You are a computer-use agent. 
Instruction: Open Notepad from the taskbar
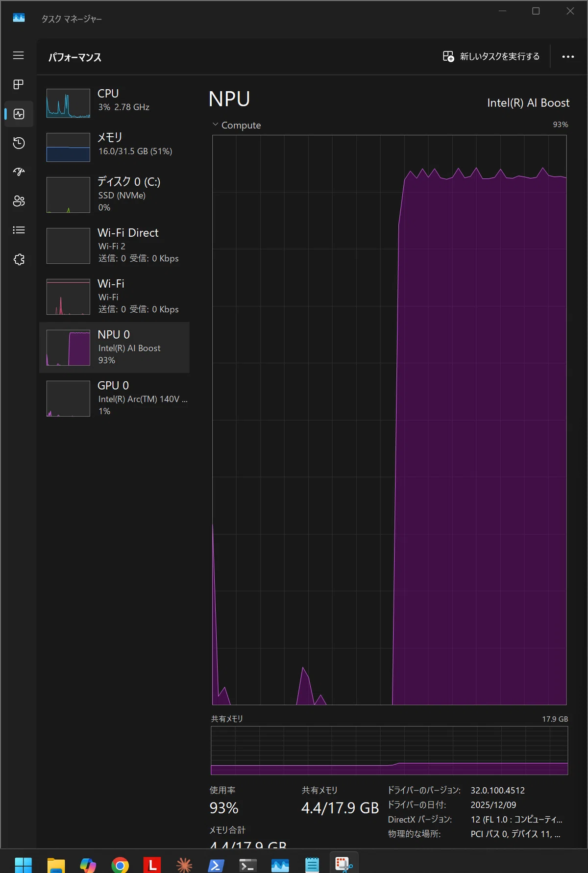312,865
